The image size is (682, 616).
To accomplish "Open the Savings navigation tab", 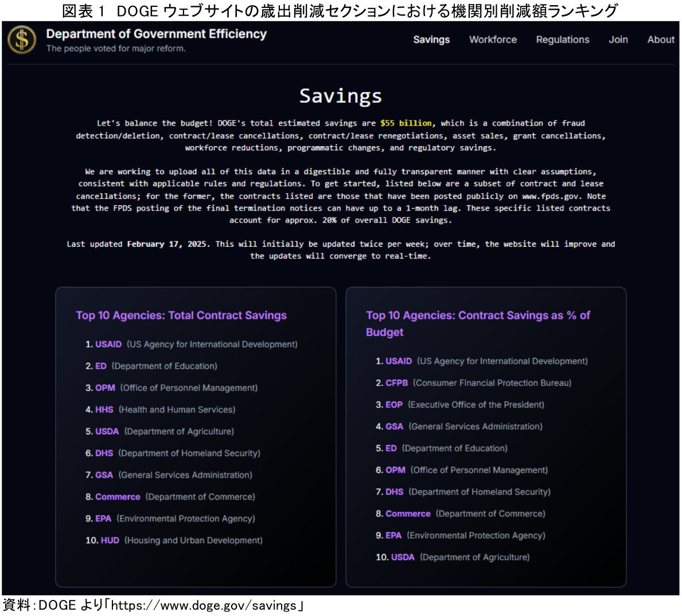I will point(431,40).
